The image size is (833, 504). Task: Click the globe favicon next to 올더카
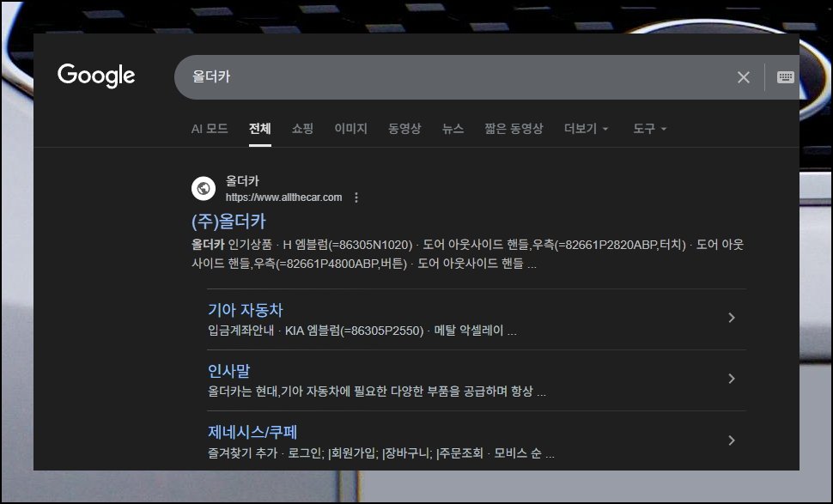(204, 189)
